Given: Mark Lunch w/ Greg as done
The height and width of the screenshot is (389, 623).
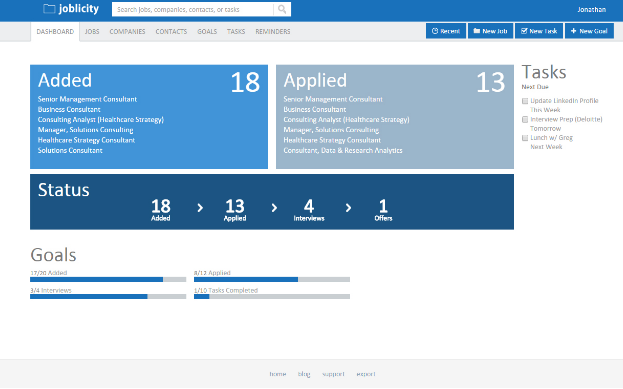Looking at the screenshot, I should [x=525, y=138].
